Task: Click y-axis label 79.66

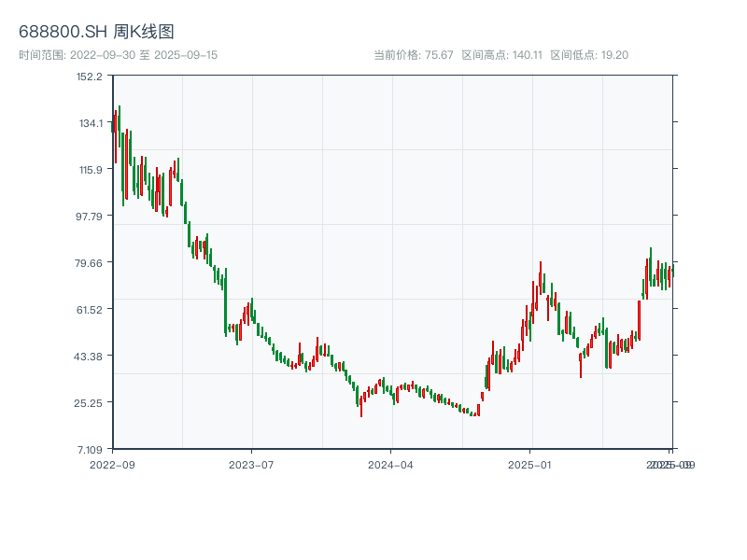Action: click(x=89, y=263)
